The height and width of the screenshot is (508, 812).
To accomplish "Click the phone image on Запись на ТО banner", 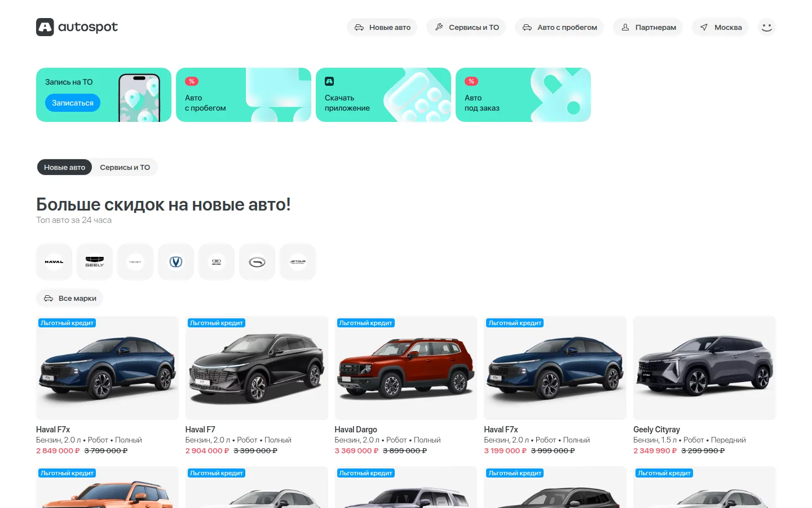I will pyautogui.click(x=139, y=98).
